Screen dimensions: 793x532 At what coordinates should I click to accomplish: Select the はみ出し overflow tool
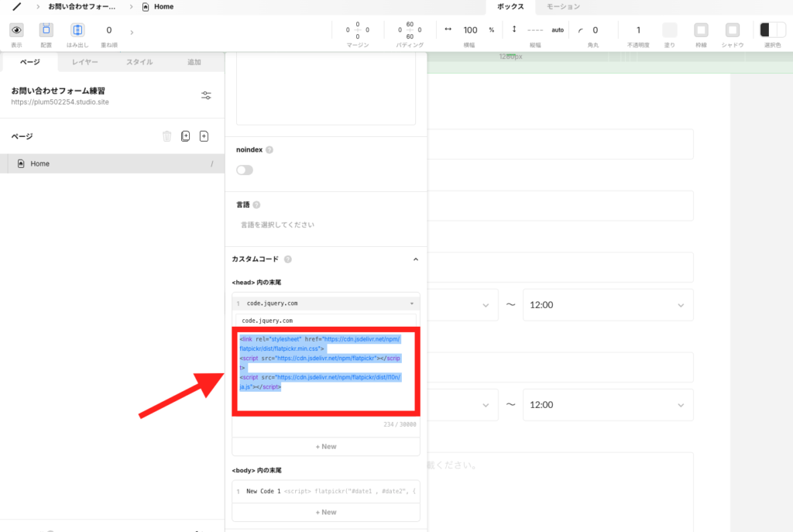(x=77, y=30)
